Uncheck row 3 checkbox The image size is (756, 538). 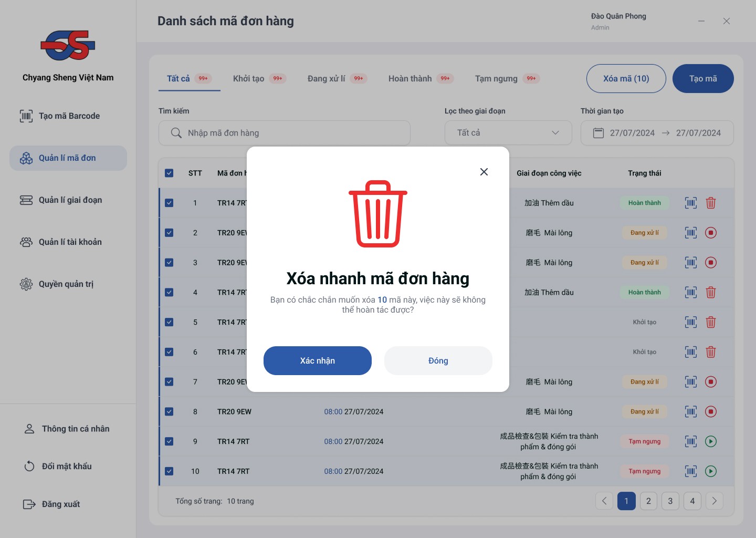click(169, 263)
